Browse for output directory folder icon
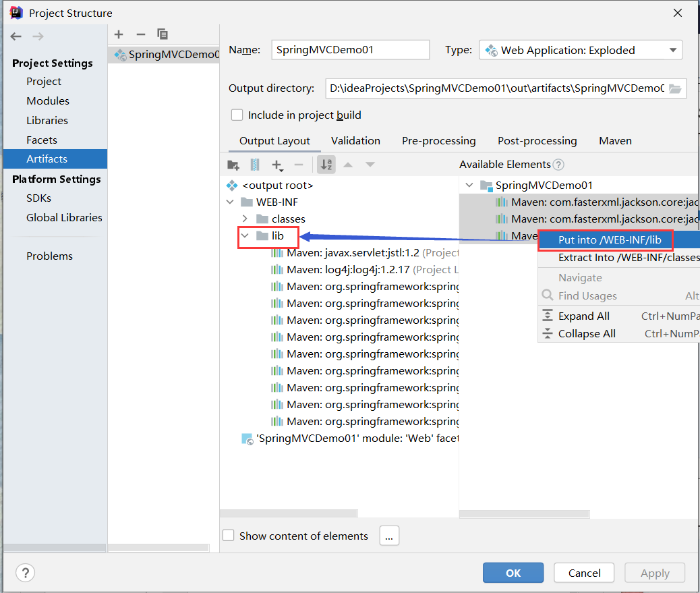Screen dimensions: 700x593 (675, 88)
